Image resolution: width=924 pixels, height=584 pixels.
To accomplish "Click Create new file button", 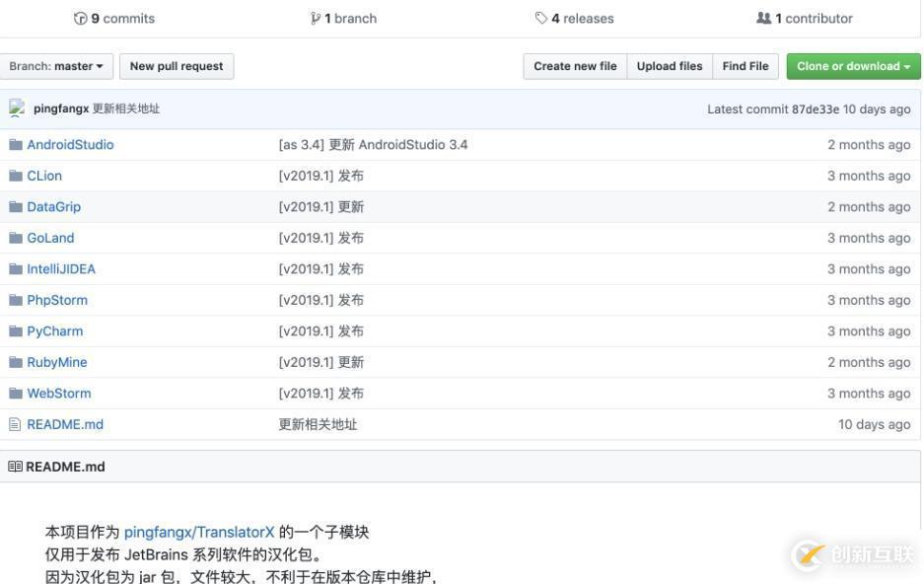I will pyautogui.click(x=575, y=66).
